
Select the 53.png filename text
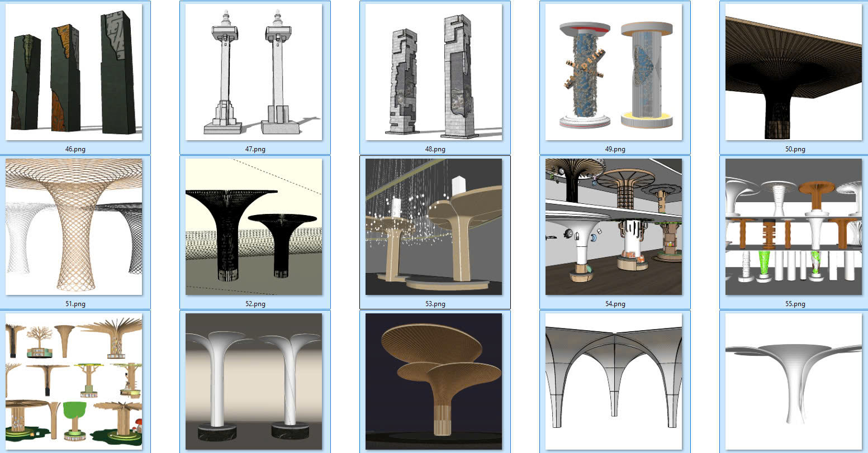(x=435, y=304)
